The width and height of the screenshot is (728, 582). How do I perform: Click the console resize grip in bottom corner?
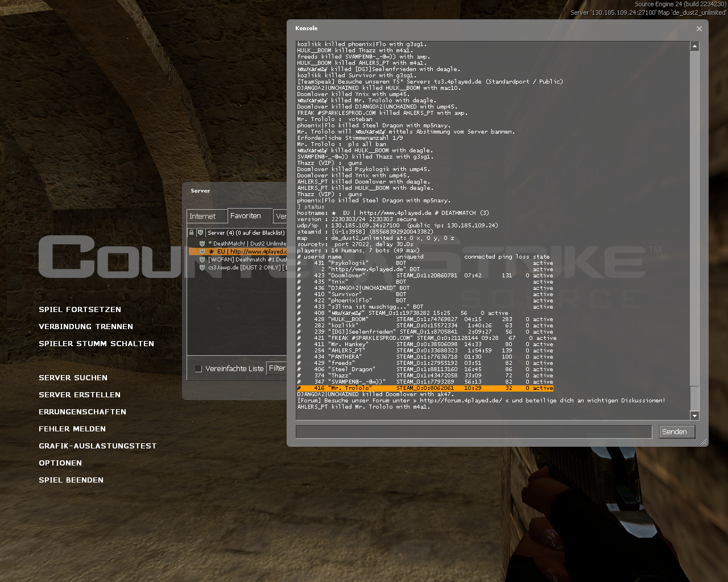tap(704, 442)
